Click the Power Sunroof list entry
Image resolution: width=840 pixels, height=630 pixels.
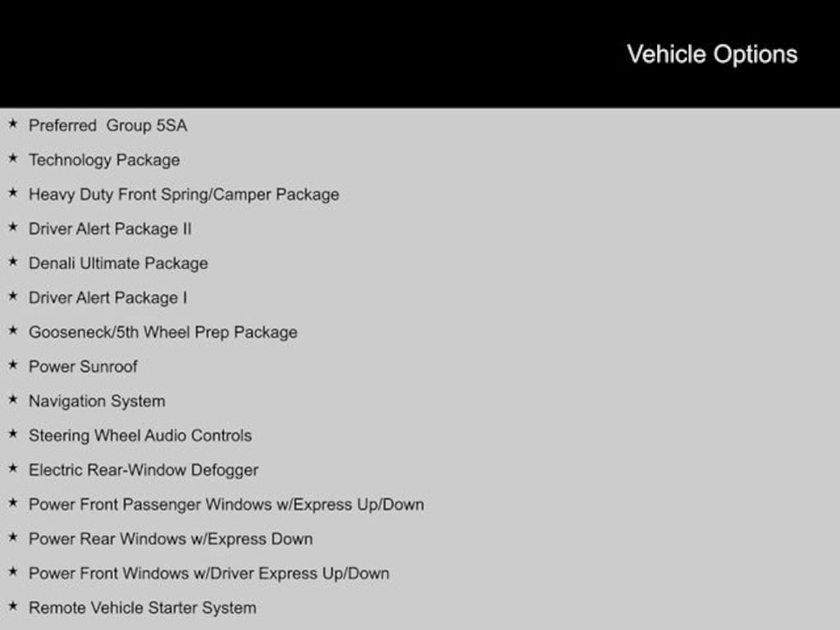(83, 367)
